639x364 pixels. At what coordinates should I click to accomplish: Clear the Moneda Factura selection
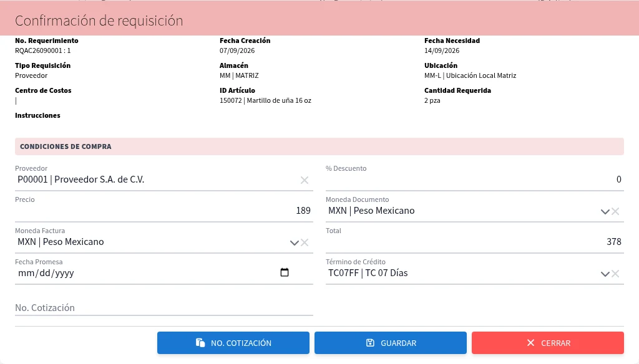click(x=305, y=242)
